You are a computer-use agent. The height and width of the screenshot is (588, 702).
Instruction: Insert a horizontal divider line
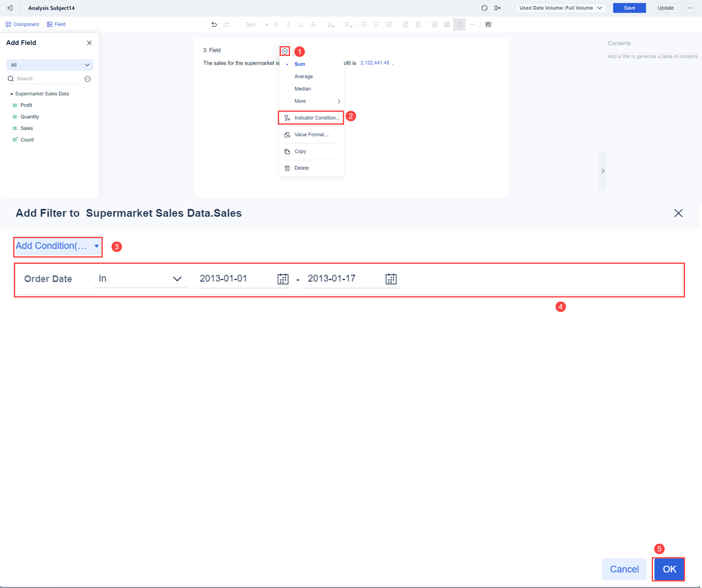click(471, 24)
